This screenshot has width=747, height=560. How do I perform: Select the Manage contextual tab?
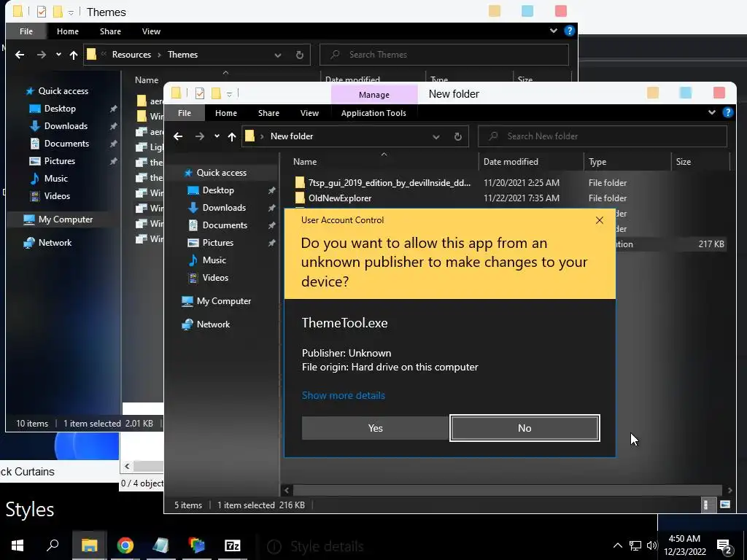pos(374,95)
